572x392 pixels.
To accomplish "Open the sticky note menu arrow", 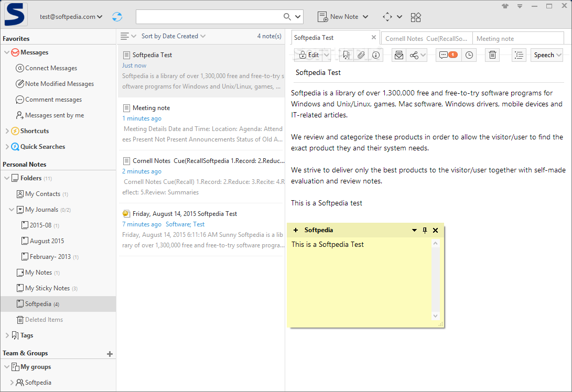I will pyautogui.click(x=414, y=230).
